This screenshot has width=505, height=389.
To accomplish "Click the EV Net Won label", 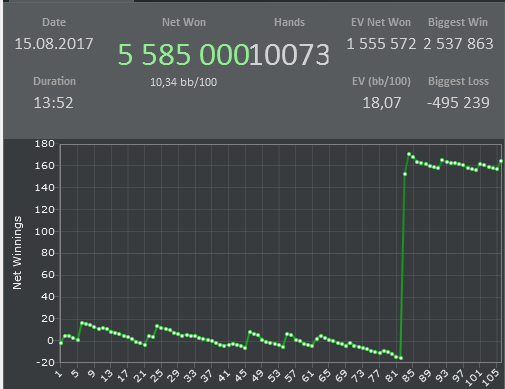I will 381,22.
